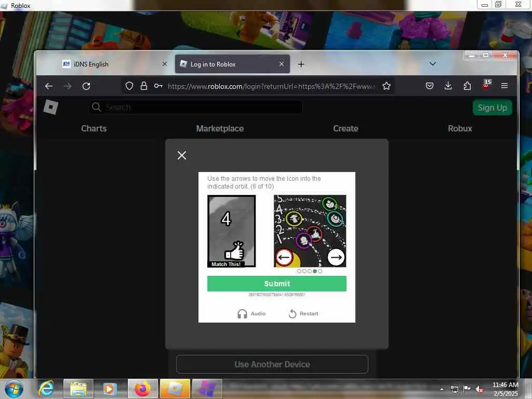
Task: Click into the Roblox search field
Action: [x=195, y=107]
